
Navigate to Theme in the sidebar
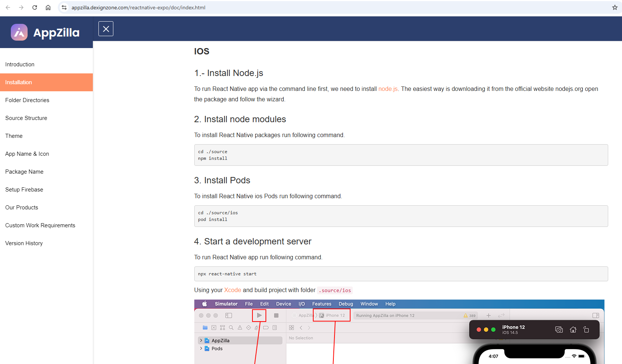(46, 136)
